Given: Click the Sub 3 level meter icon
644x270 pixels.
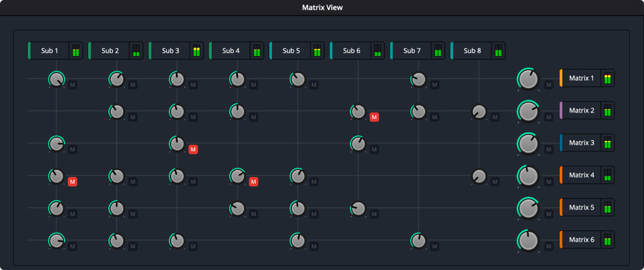Looking at the screenshot, I should [196, 51].
